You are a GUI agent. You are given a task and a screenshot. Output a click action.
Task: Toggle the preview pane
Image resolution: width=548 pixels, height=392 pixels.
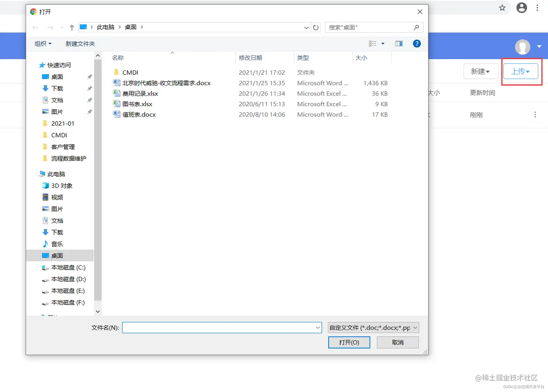(x=399, y=44)
